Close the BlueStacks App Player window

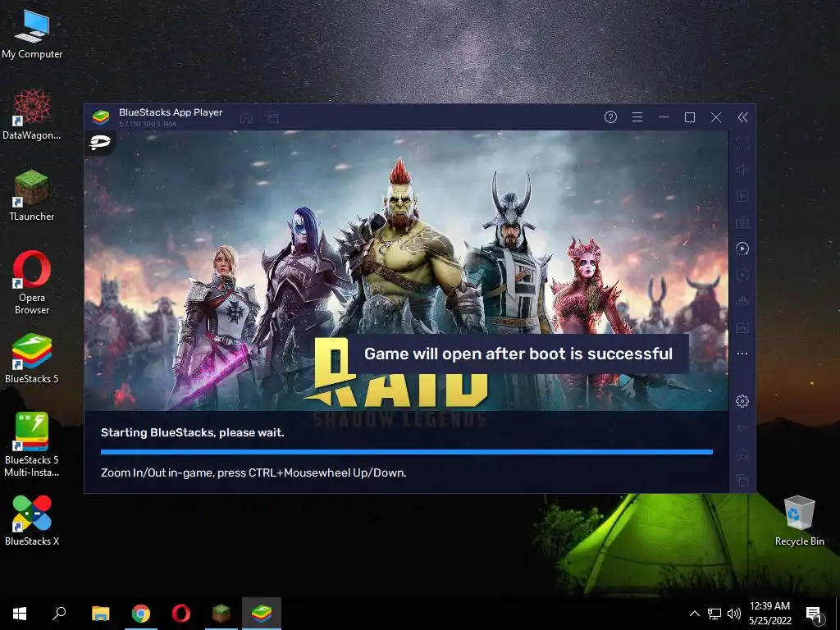pyautogui.click(x=716, y=116)
